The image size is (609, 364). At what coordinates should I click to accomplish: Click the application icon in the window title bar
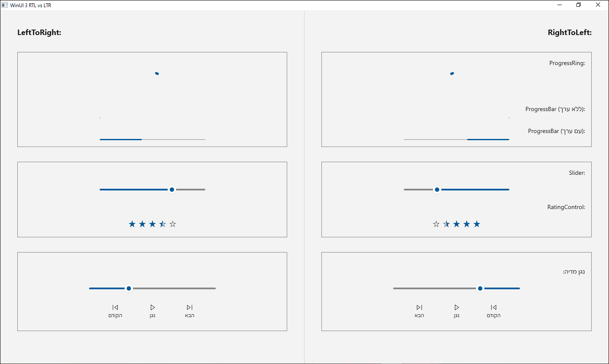[x=5, y=5]
